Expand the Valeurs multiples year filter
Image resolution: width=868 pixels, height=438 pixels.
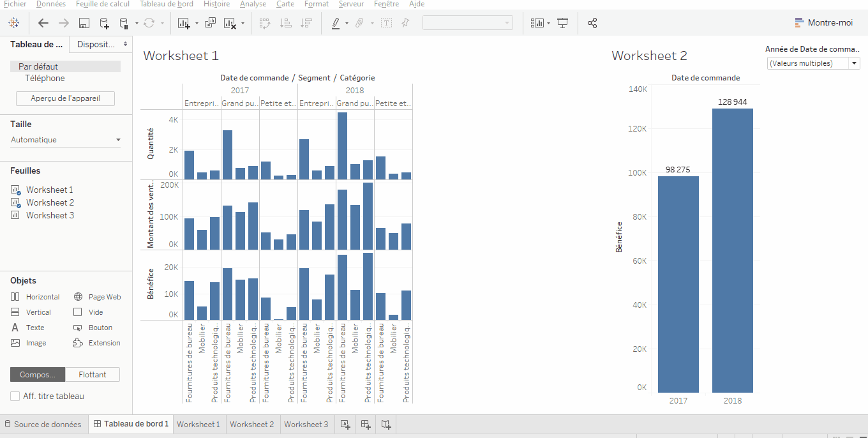click(814, 63)
